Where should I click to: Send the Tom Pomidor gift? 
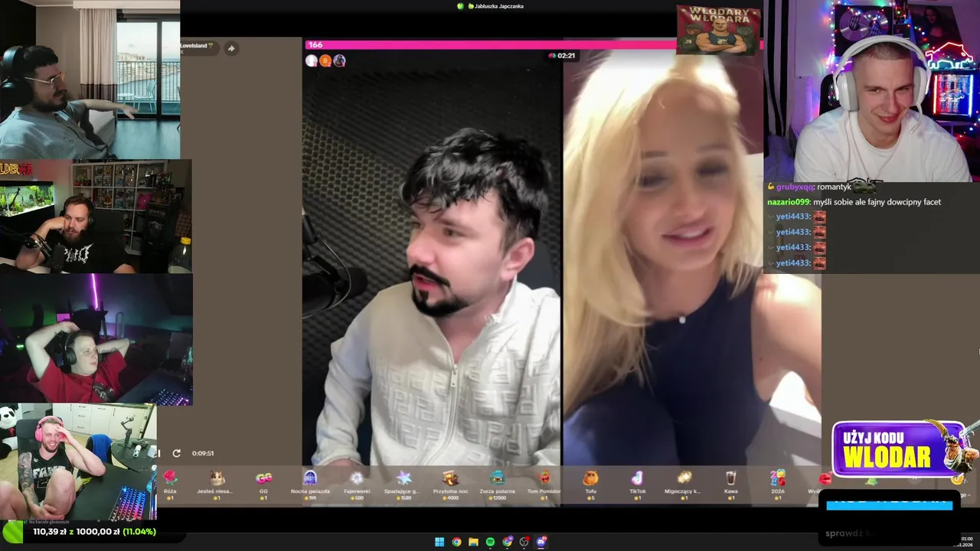[544, 484]
